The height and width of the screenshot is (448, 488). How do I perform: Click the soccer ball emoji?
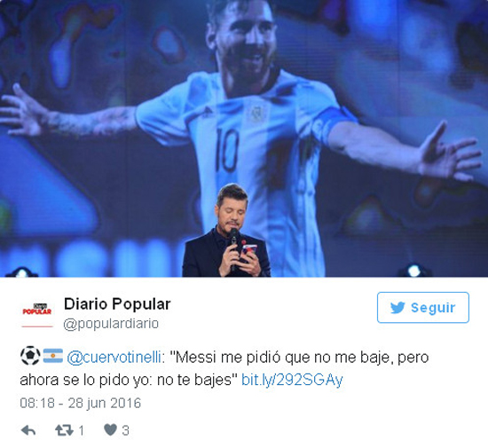pos(30,356)
